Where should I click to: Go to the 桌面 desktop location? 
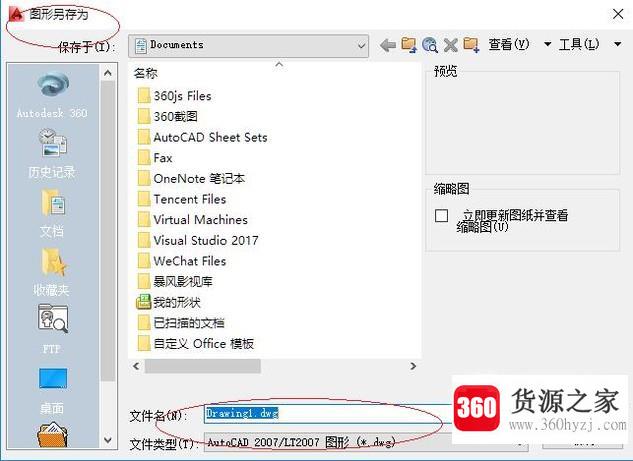(52, 390)
